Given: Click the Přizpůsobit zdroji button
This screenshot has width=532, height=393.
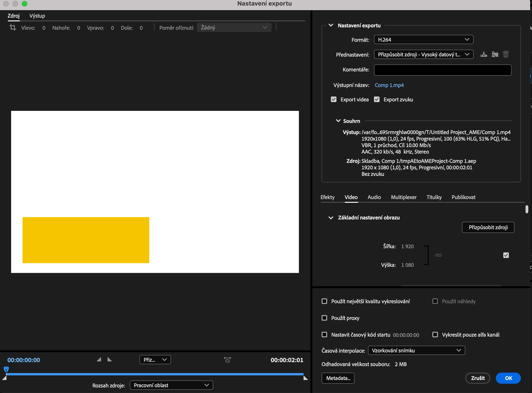Looking at the screenshot, I should click(488, 227).
